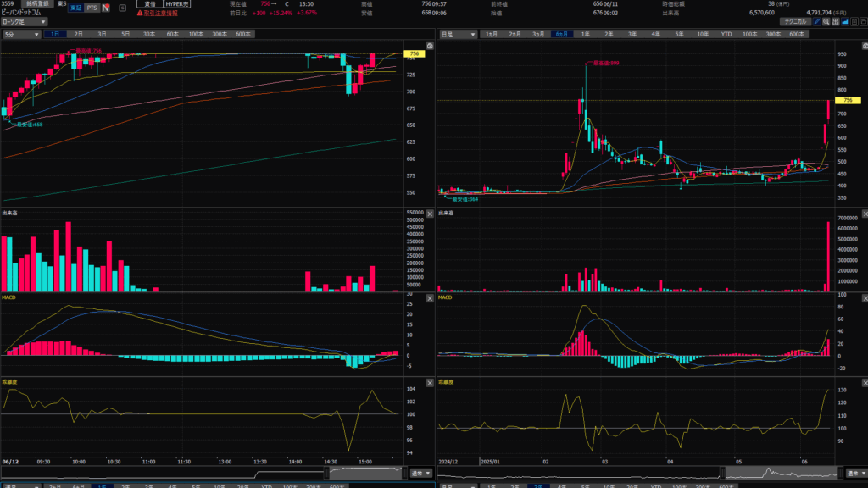Open 通常 dropdown under 5-minute chart
The width and height of the screenshot is (868, 488).
[x=420, y=474]
